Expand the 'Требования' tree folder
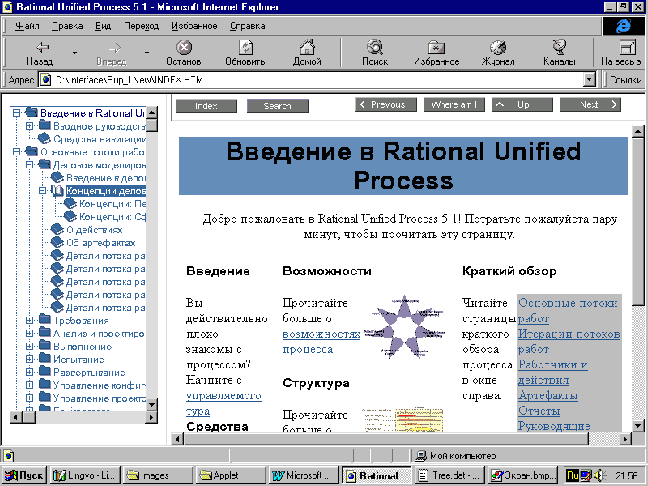The height and width of the screenshot is (486, 648). point(29,320)
